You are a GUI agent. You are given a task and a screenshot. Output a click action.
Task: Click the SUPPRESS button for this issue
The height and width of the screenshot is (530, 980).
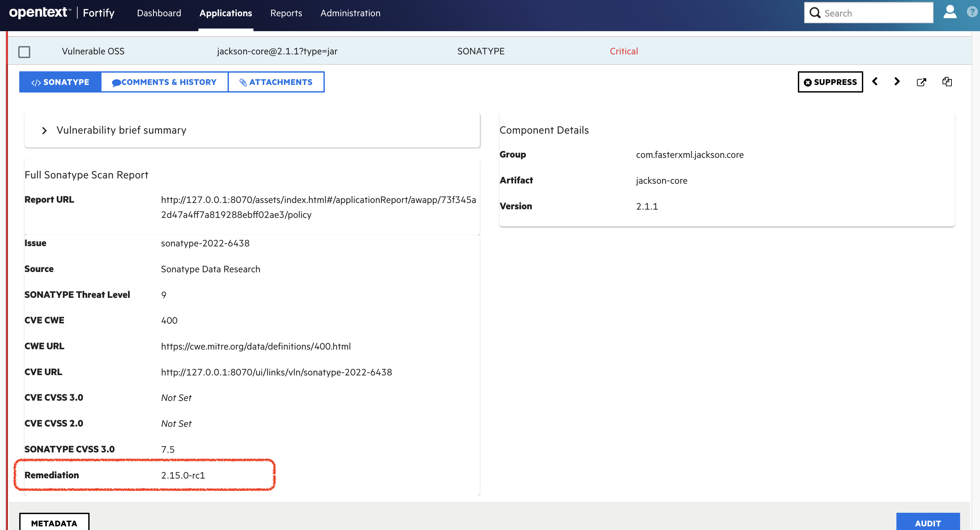[x=830, y=82]
